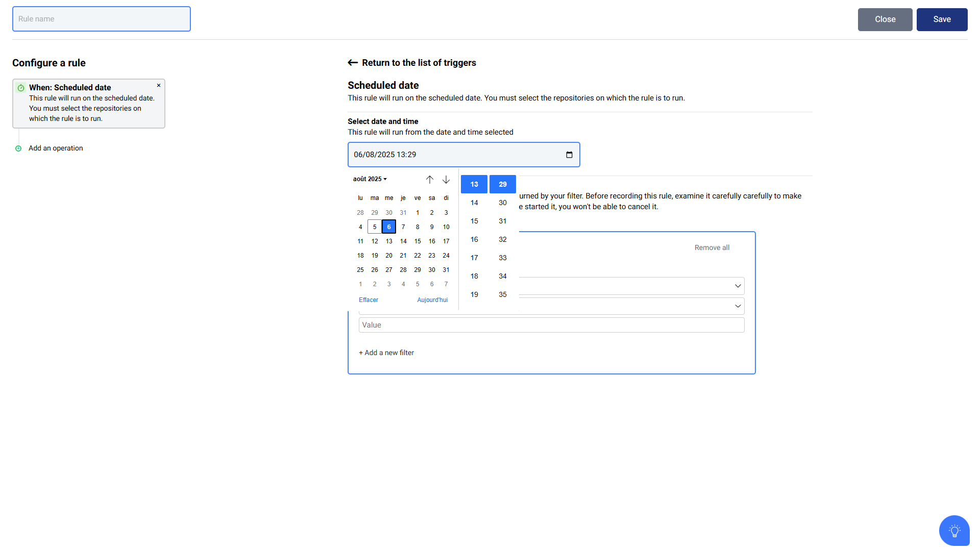Viewport: 980px width, 551px height.
Task: Click the green plus Add operation icon
Action: [x=18, y=148]
